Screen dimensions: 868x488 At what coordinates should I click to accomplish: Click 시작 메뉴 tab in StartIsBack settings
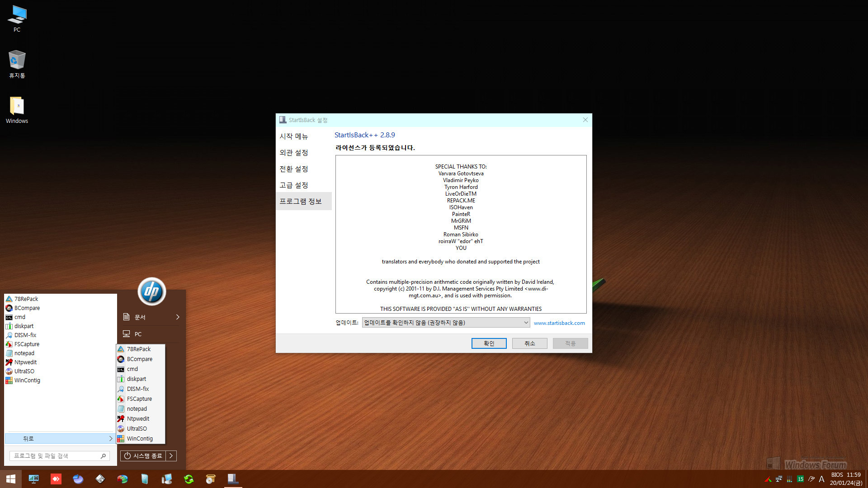(x=292, y=136)
